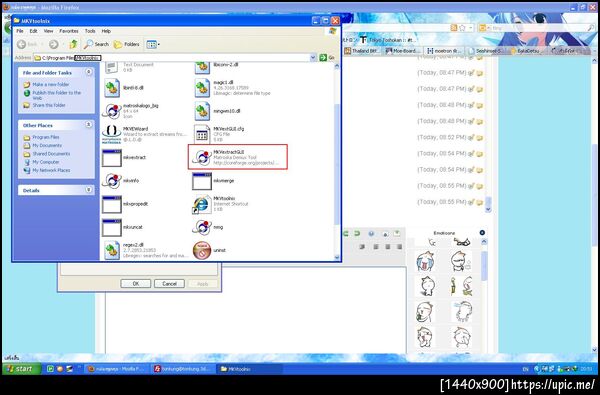
Task: Select the libintl-8.dll file
Action: coord(123,88)
